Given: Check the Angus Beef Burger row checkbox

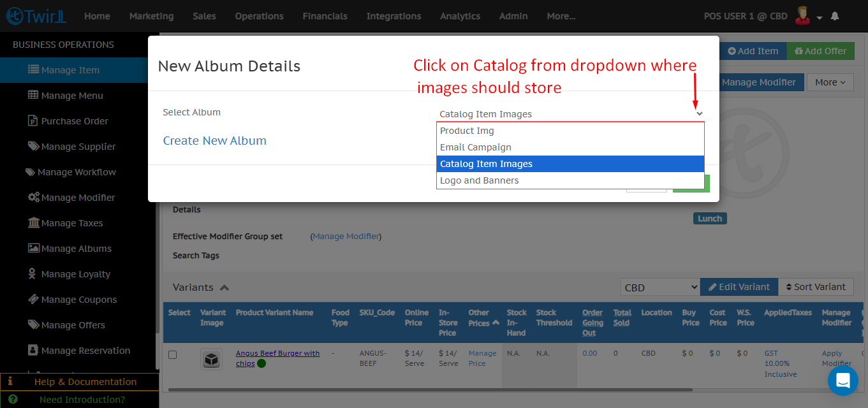Looking at the screenshot, I should coord(172,354).
